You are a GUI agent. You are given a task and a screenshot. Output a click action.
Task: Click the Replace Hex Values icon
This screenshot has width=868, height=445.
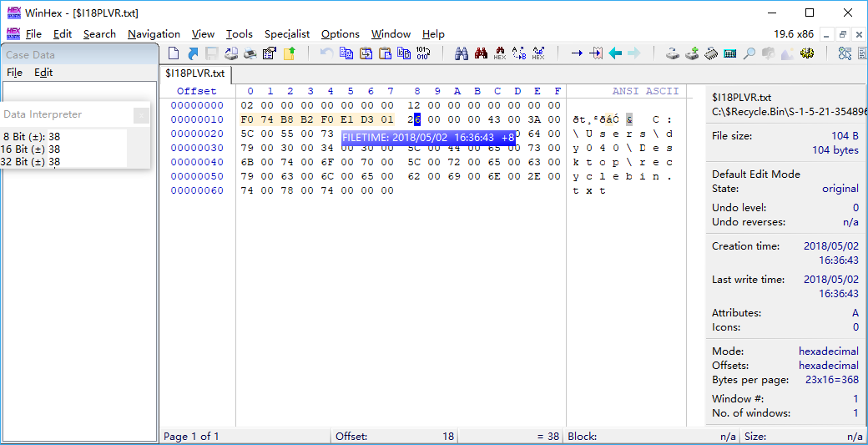point(538,53)
